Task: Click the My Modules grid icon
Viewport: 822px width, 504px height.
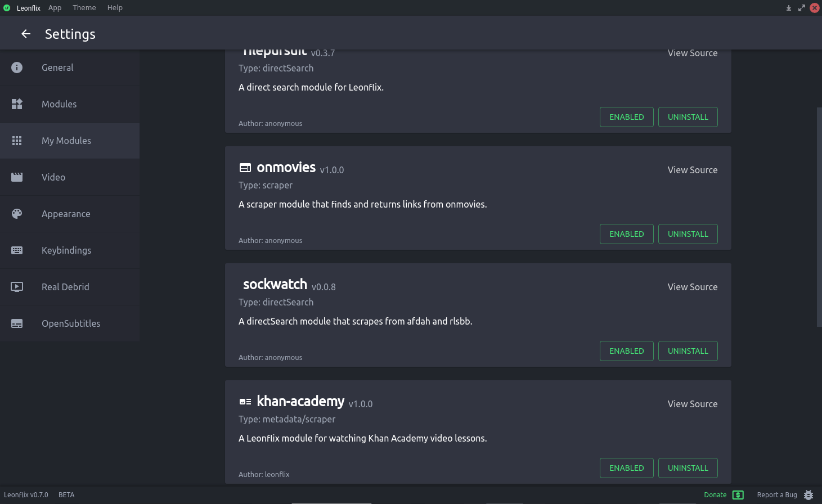Action: click(x=17, y=141)
